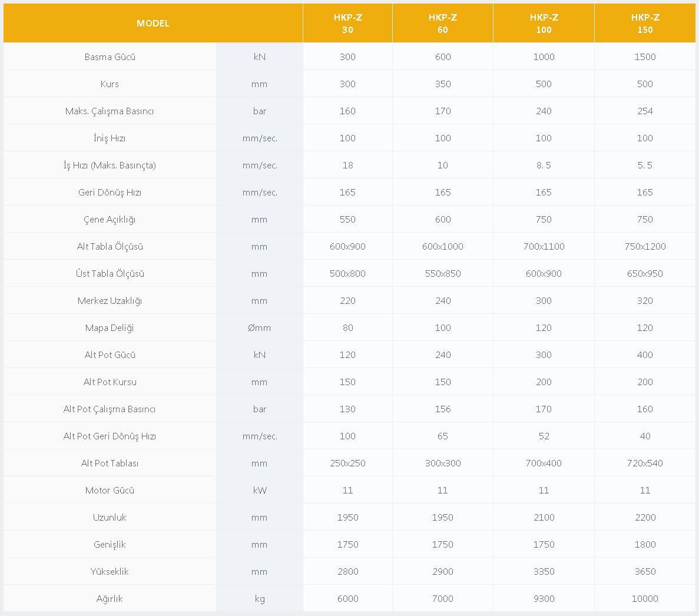Image resolution: width=699 pixels, height=616 pixels.
Task: Select the HKP-Z 150 column header
Action: [x=645, y=23]
